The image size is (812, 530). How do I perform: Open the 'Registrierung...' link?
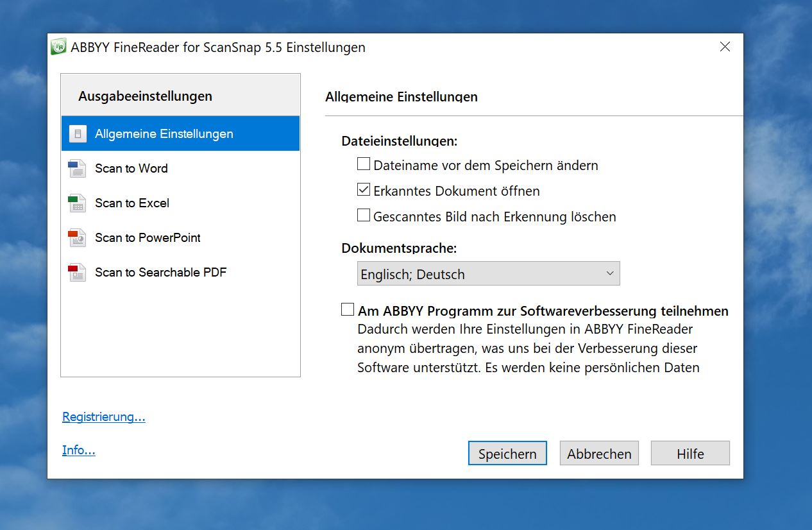pos(104,417)
